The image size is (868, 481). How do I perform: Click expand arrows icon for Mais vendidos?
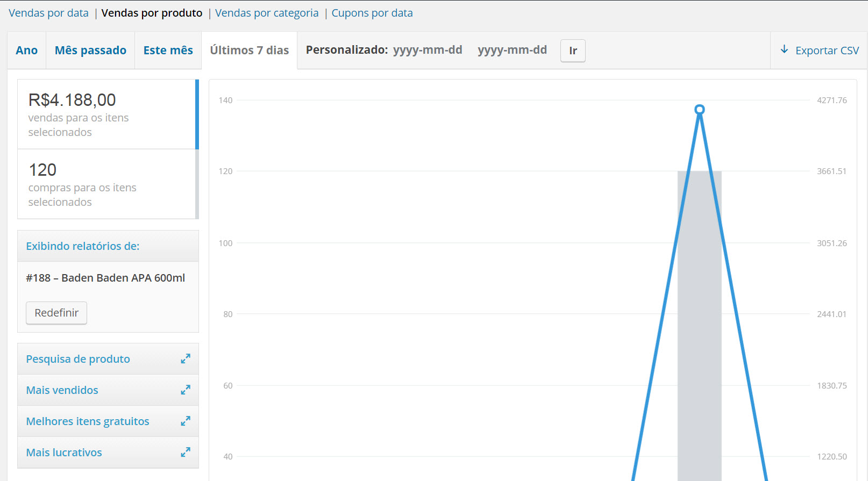(186, 390)
